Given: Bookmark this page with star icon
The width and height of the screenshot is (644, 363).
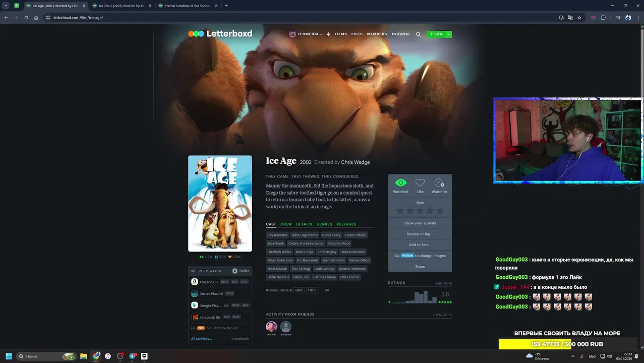Looking at the screenshot, I should pos(579,18).
